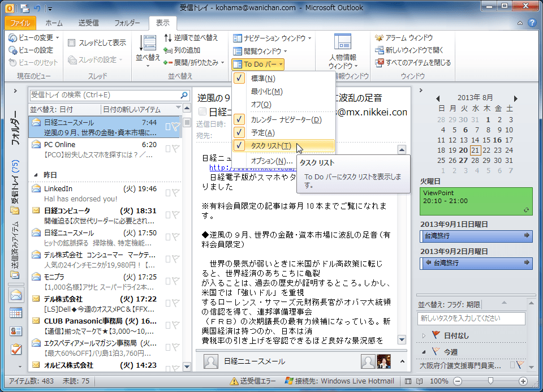Screen dimensions: 543x392
Task: Expand the folder pane with the arrow
Action: point(15,91)
